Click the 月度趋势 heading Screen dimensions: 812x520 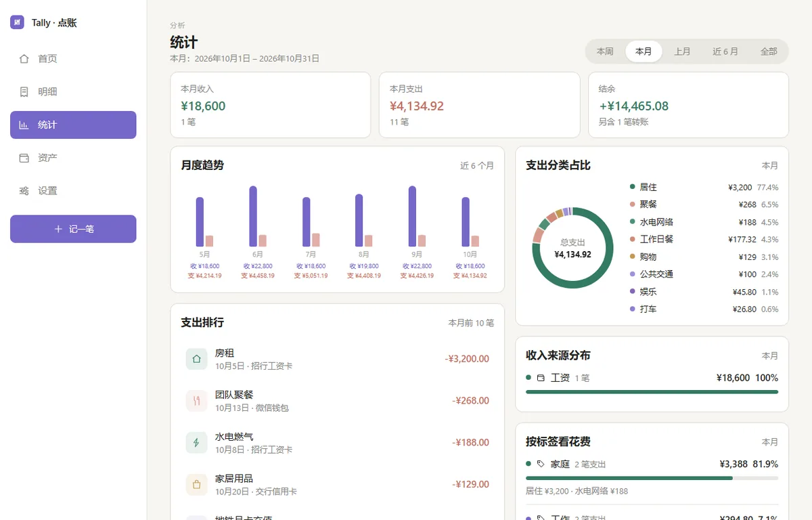click(x=202, y=165)
